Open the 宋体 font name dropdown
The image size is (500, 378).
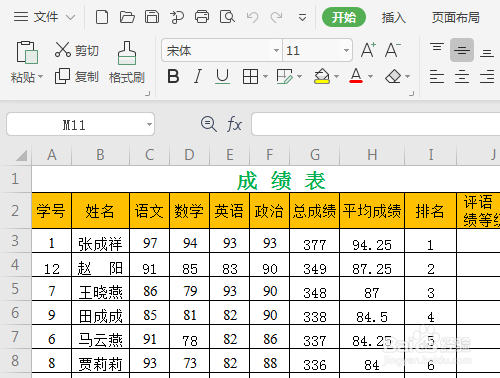tap(276, 50)
